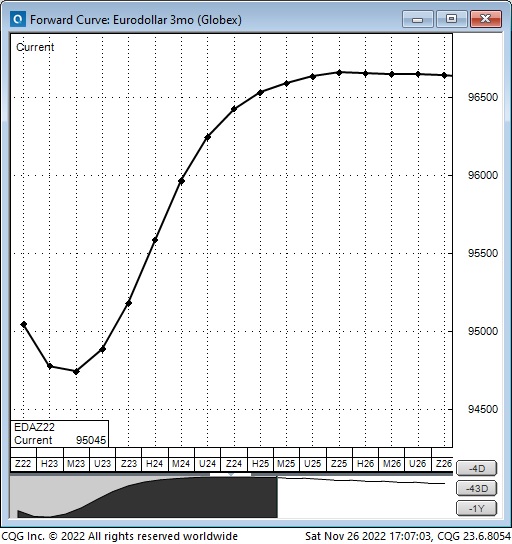Image resolution: width=512 pixels, height=544 pixels.
Task: Click the Z25 peak data point on curve
Action: [339, 73]
